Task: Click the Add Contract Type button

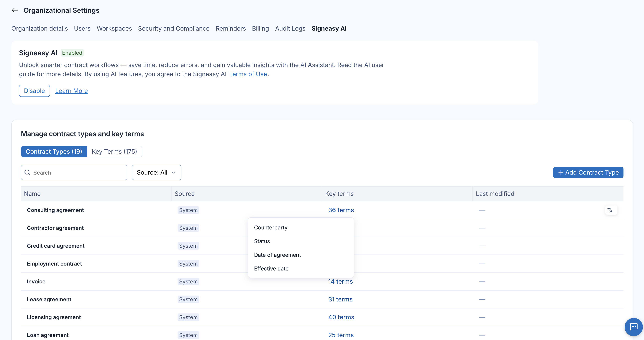Action: (588, 172)
